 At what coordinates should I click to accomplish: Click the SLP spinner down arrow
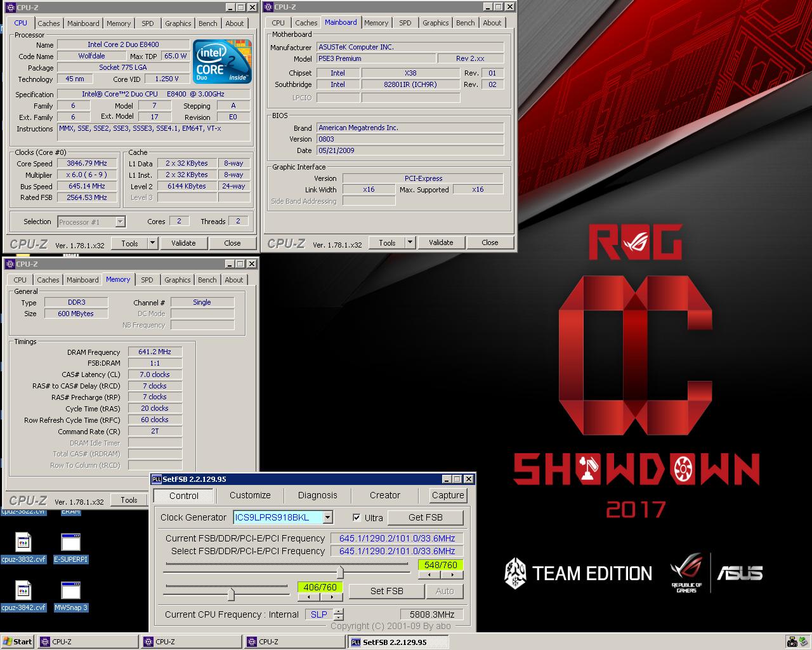point(339,618)
